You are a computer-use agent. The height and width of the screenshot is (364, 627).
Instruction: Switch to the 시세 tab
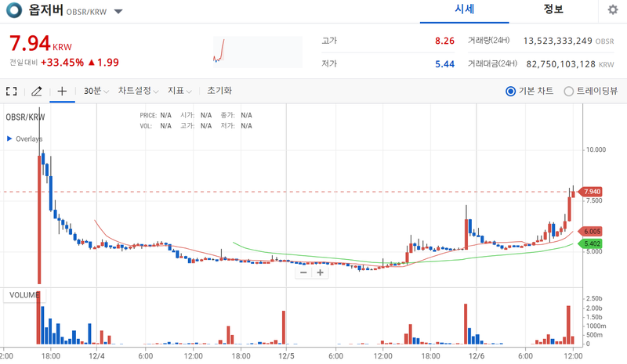pyautogui.click(x=464, y=9)
